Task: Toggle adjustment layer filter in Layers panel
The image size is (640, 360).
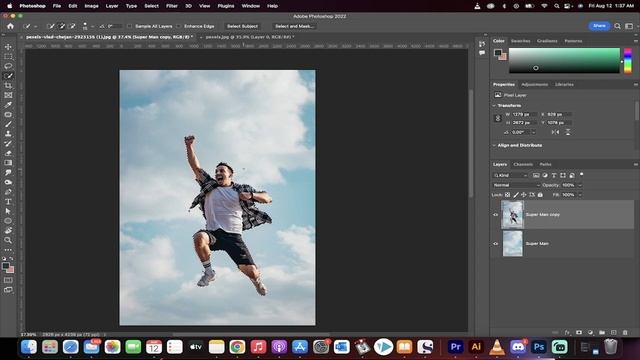Action: 545,176
